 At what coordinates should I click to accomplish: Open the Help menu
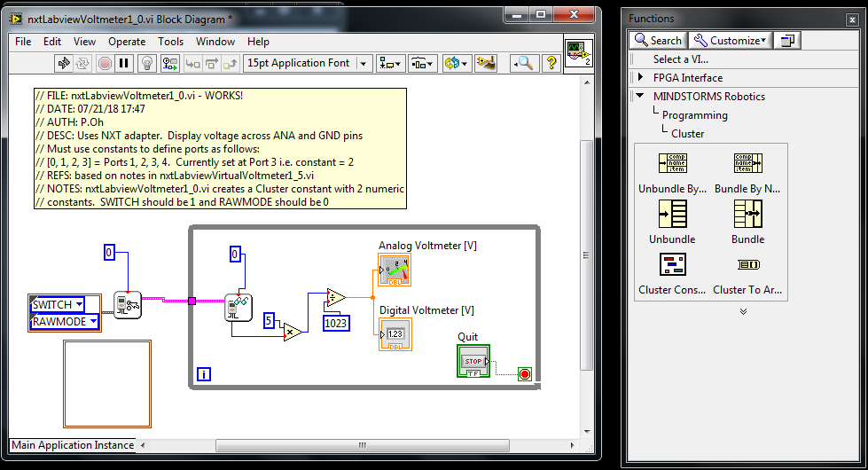[x=258, y=42]
